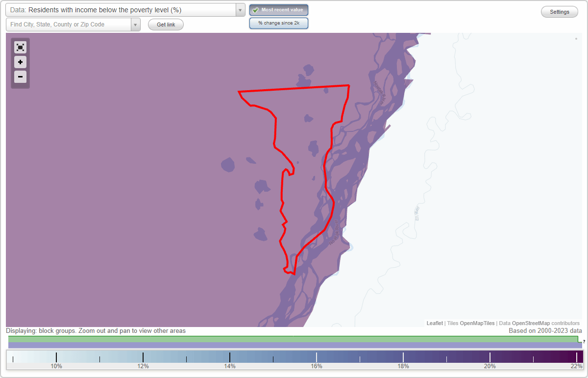The image size is (588, 378).
Task: Open the Data selection dropdown arrow
Action: tap(240, 10)
